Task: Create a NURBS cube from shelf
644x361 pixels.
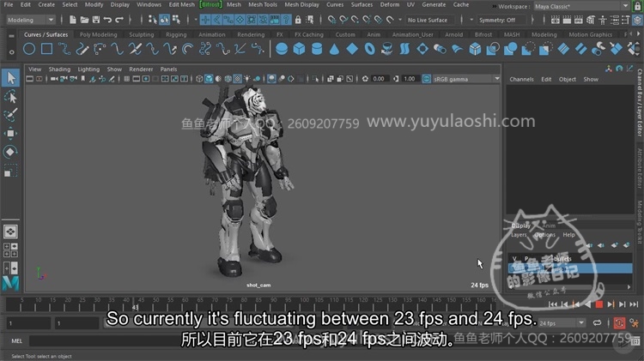Action: 299,49
